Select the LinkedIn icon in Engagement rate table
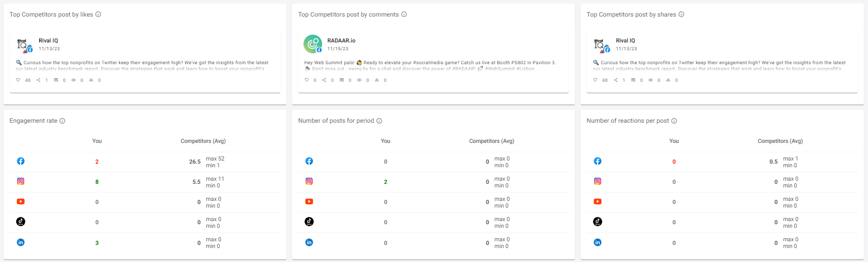 (21, 242)
